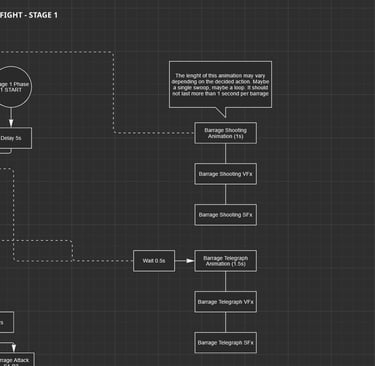The height and width of the screenshot is (366, 375).
Task: Select the Wait 0.5s node
Action: (154, 261)
